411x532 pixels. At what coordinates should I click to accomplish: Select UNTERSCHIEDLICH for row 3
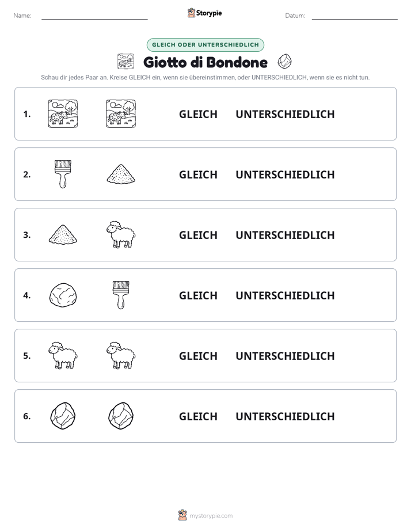(285, 235)
